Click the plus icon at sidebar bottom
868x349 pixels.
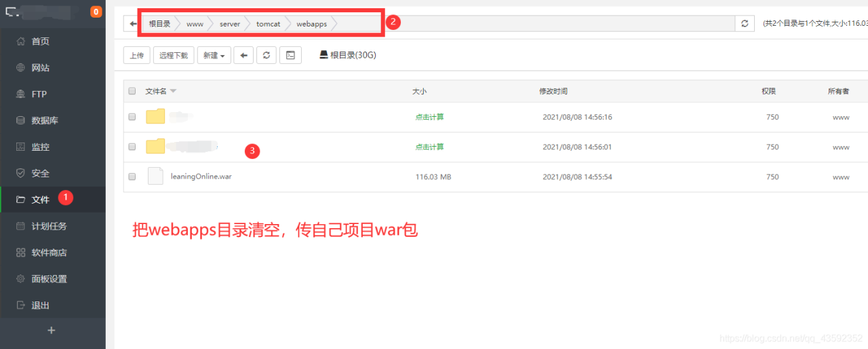pos(52,331)
